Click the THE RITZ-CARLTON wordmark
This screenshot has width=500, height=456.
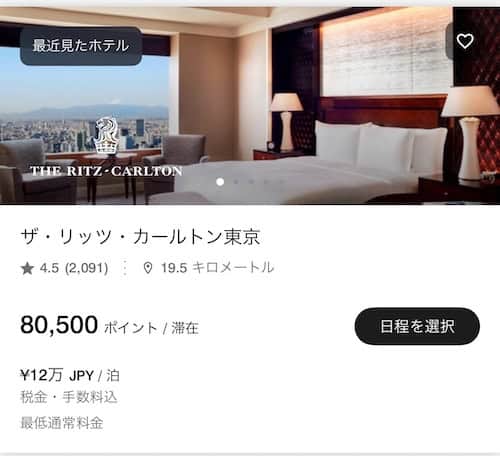106,171
